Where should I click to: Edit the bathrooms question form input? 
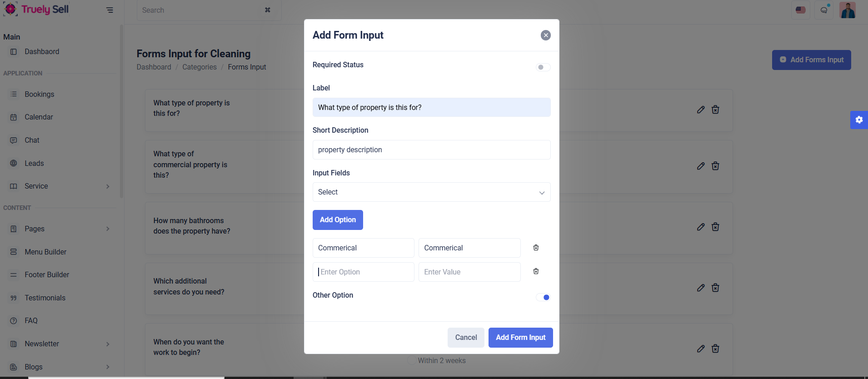(x=701, y=227)
